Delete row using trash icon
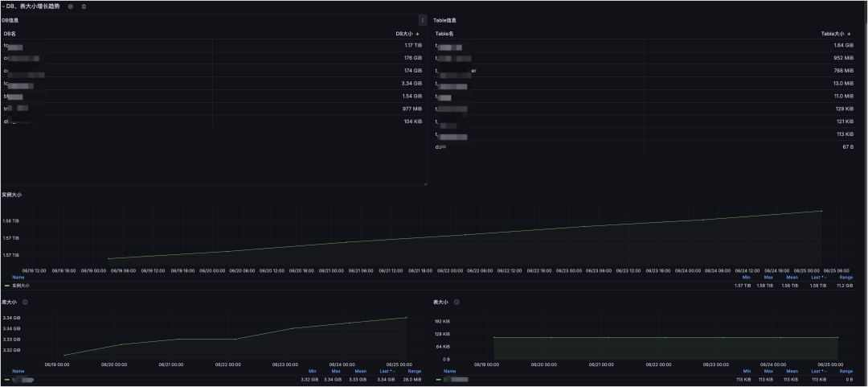This screenshot has height=387, width=868. (x=84, y=6)
